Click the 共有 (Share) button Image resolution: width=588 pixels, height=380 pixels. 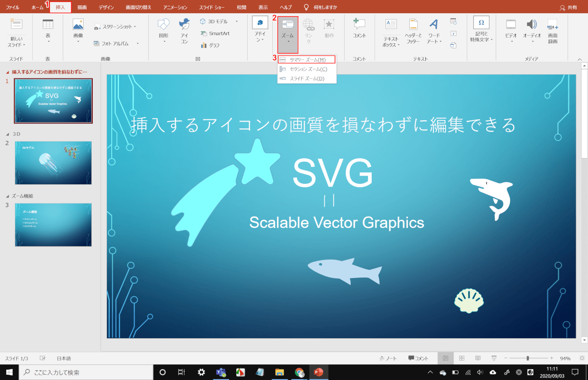(x=569, y=8)
